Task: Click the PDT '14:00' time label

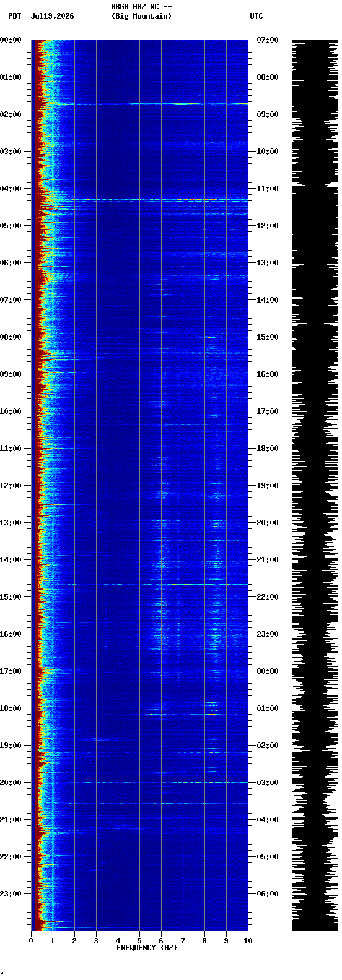Action: [11, 560]
